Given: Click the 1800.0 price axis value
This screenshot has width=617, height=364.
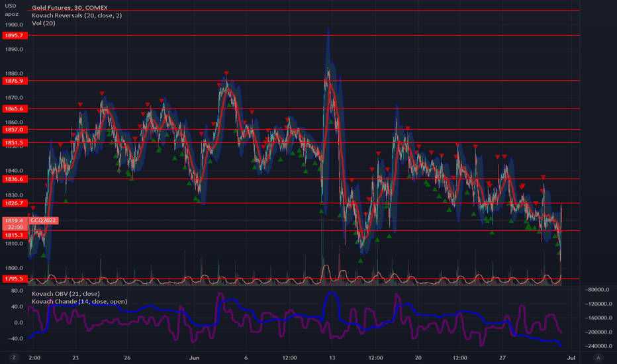Looking at the screenshot, I should point(14,268).
